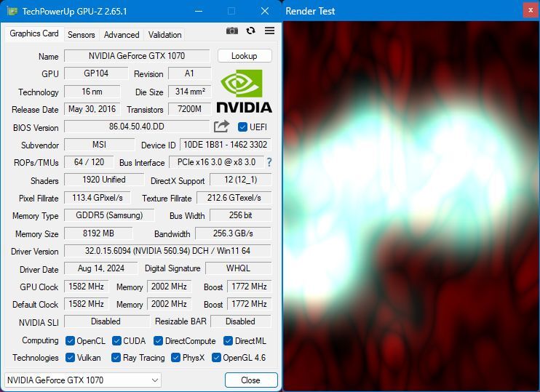540x392 pixels.
Task: Click the GPU Clock row Boost 1772 MHz
Action: (249, 287)
